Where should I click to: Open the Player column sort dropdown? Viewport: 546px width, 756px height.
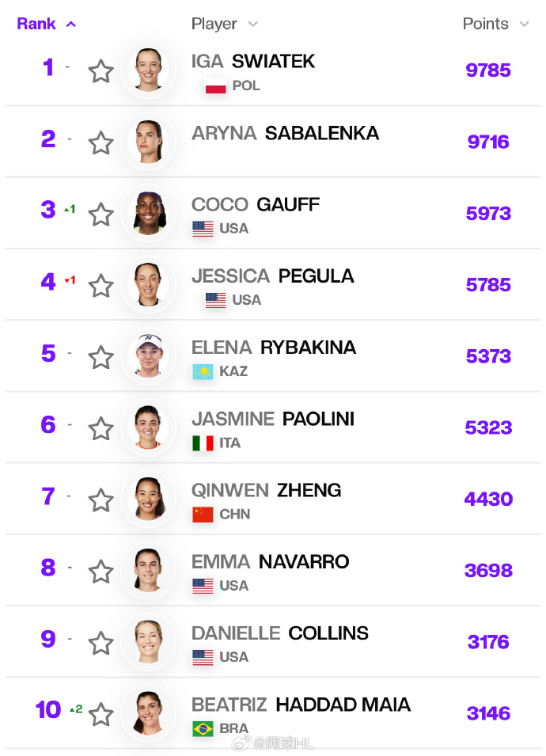[252, 25]
